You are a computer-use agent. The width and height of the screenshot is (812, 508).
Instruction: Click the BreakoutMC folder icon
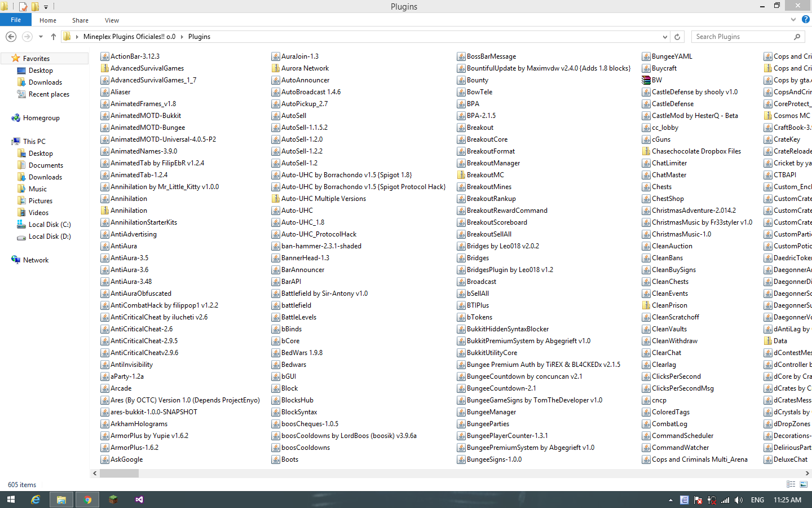click(461, 175)
